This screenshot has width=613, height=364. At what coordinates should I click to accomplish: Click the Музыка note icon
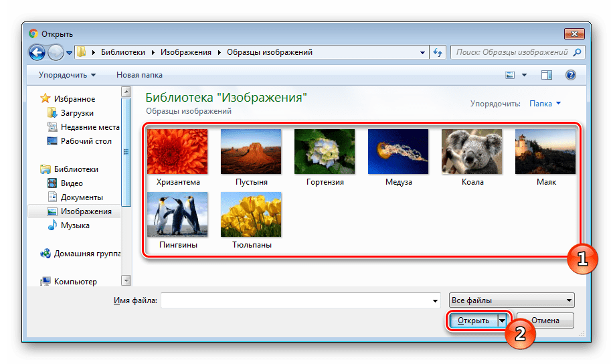52,225
